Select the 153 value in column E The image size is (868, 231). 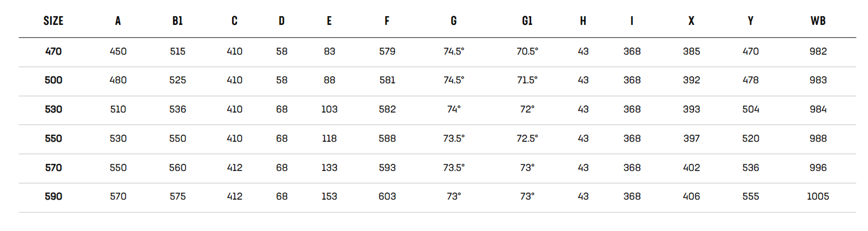pos(329,197)
